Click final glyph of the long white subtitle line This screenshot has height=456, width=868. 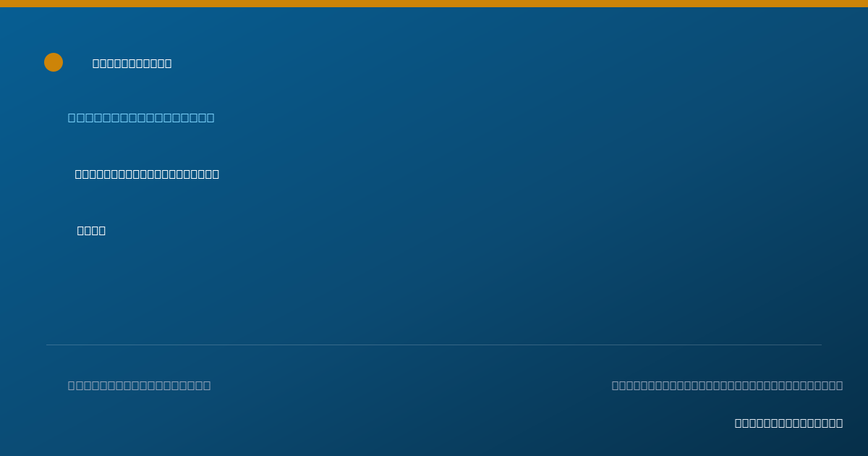pos(216,174)
